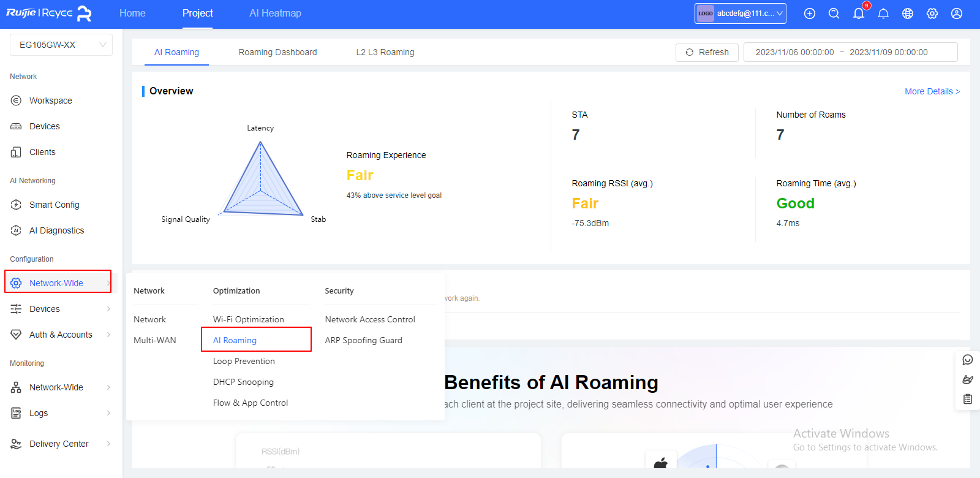Open AI Diagnostics in sidebar
Viewport: 980px width, 478px height.
tap(56, 230)
